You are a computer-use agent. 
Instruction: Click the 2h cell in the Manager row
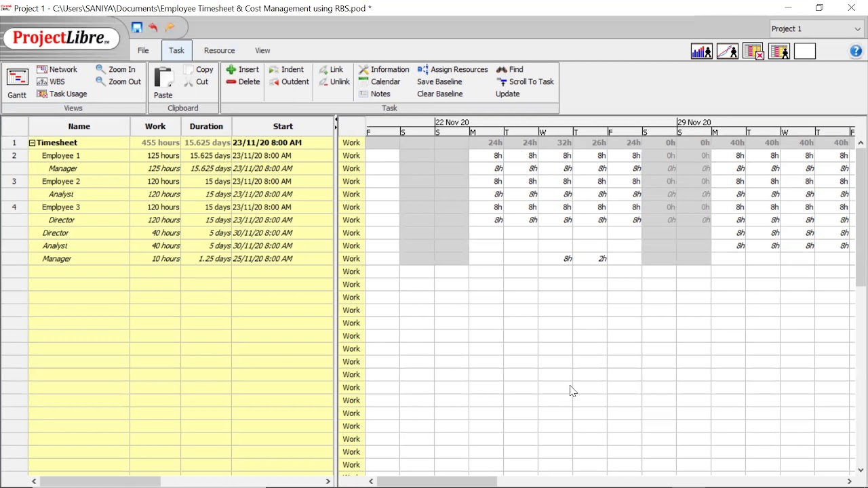click(590, 258)
